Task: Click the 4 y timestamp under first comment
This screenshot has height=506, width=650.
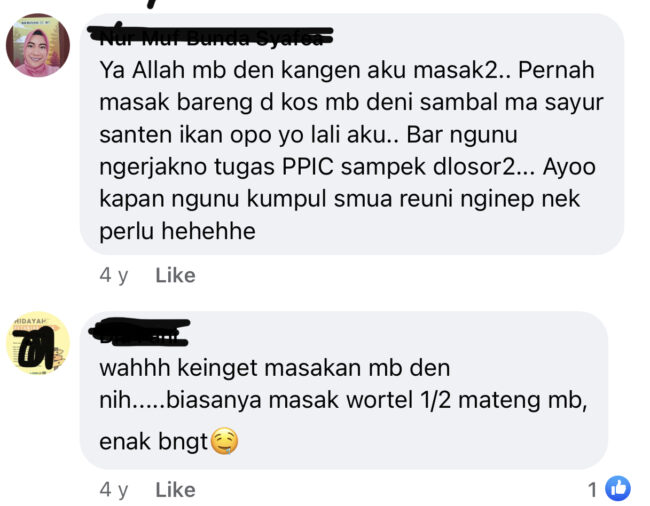Action: click(x=114, y=275)
